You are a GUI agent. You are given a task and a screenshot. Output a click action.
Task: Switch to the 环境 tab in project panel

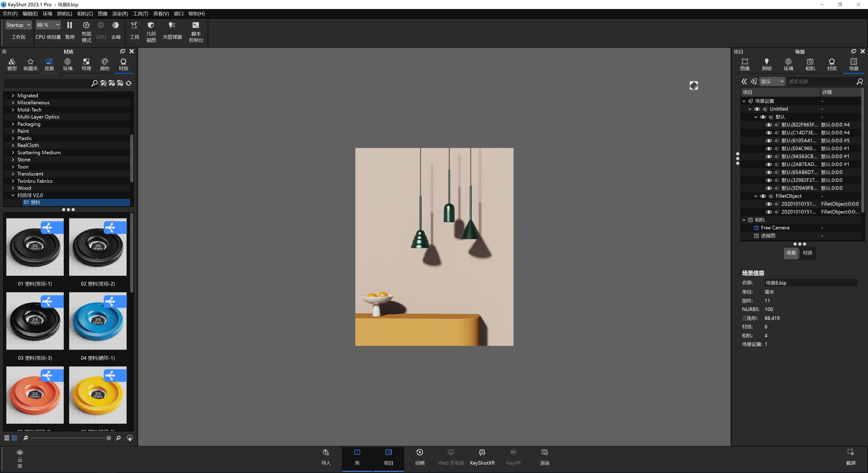(788, 64)
